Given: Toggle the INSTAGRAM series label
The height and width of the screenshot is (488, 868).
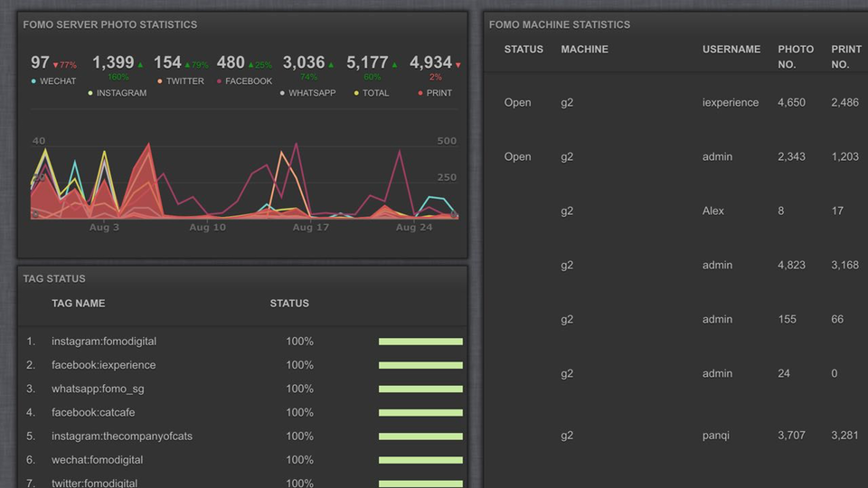Looking at the screenshot, I should pyautogui.click(x=121, y=93).
